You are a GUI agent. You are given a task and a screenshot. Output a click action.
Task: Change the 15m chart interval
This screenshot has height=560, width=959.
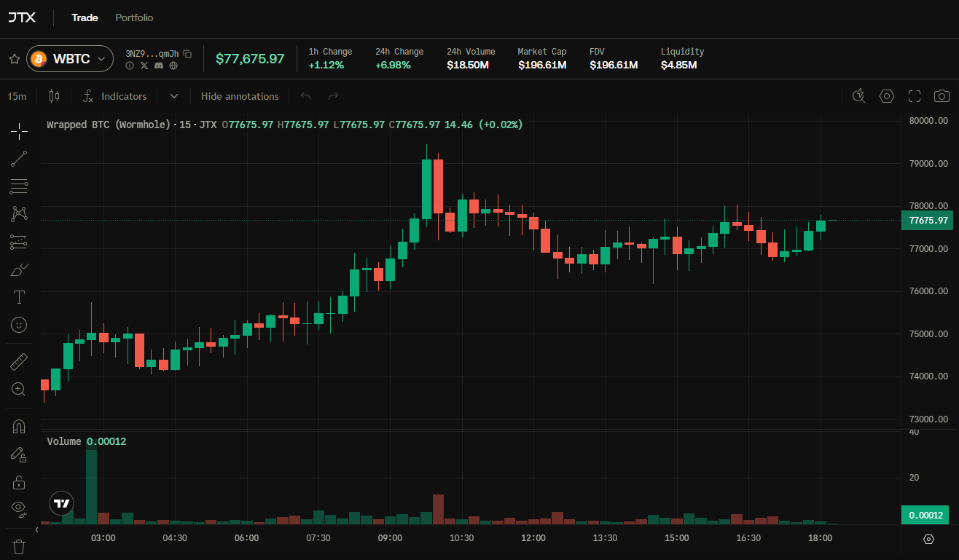point(17,96)
